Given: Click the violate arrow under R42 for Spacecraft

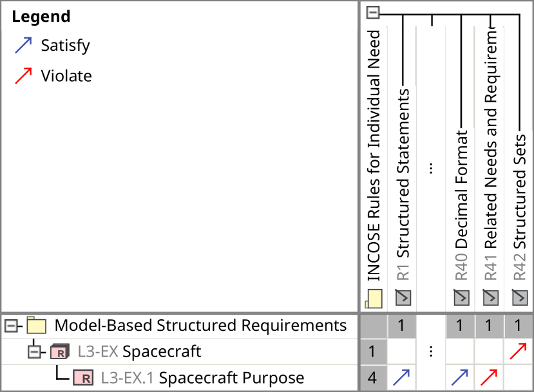Looking at the screenshot, I should (x=519, y=351).
